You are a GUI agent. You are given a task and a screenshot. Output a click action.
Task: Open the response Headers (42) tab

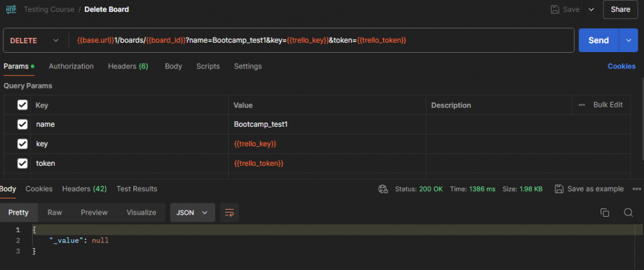84,189
